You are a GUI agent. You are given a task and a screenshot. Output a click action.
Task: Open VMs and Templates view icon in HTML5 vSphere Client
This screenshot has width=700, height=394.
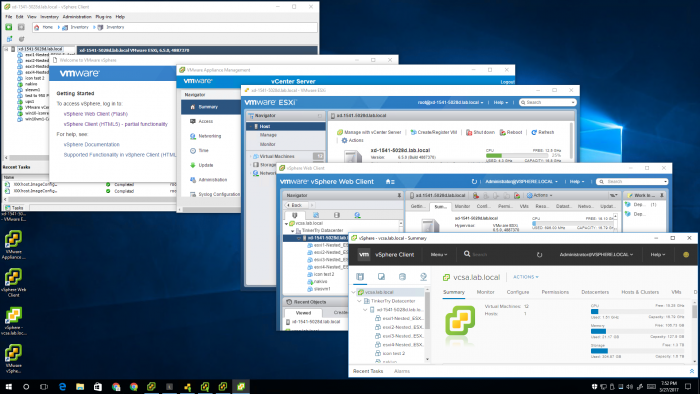coord(381,277)
